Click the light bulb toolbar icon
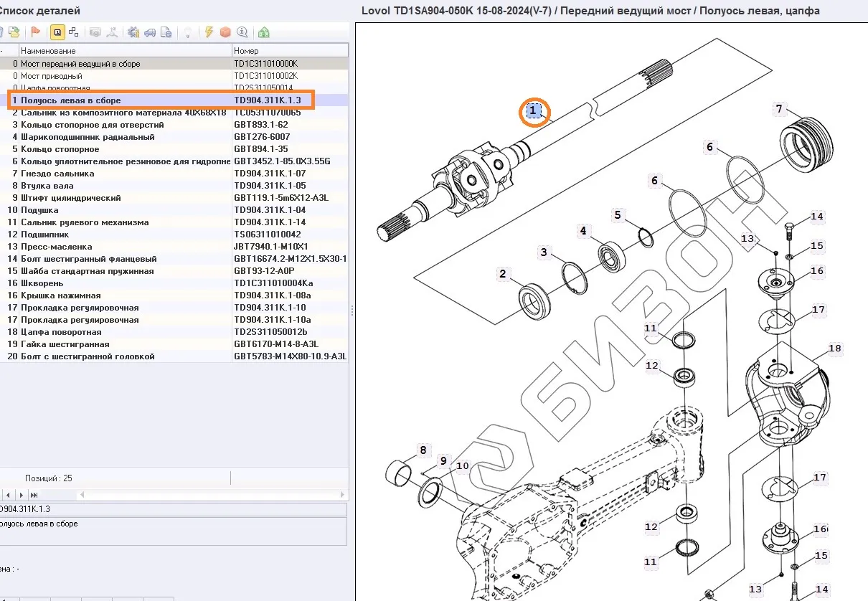Screen dimensions: 868x601 (188, 32)
